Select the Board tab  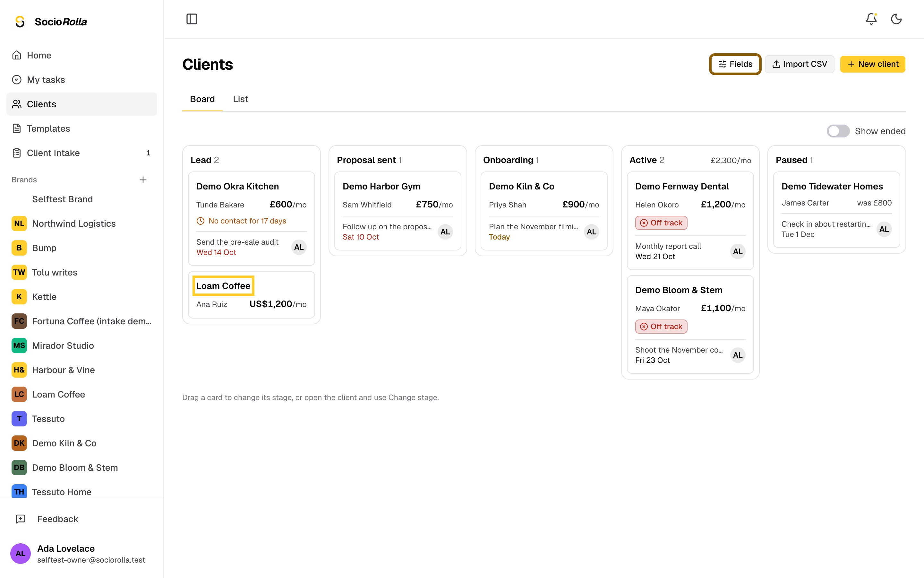202,99
